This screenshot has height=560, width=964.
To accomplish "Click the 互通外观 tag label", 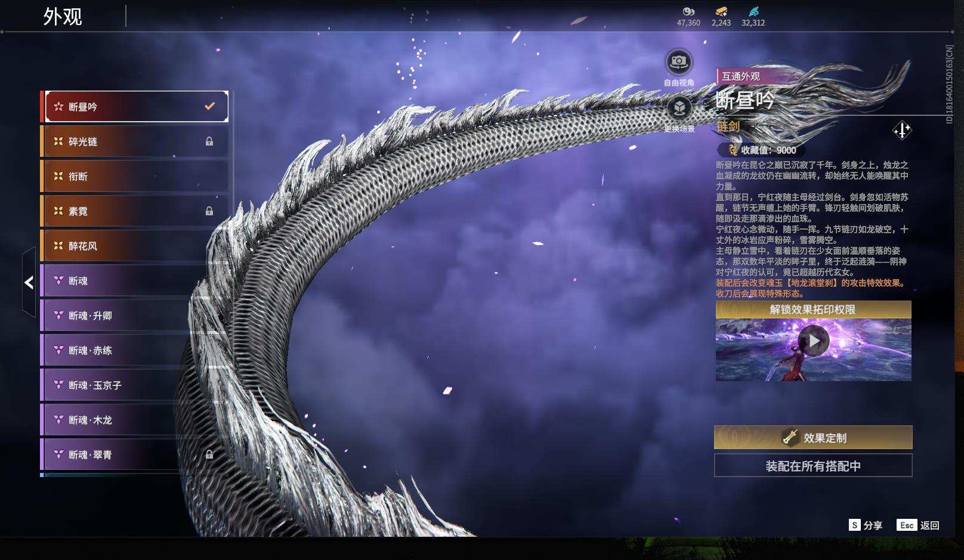I will coord(741,76).
